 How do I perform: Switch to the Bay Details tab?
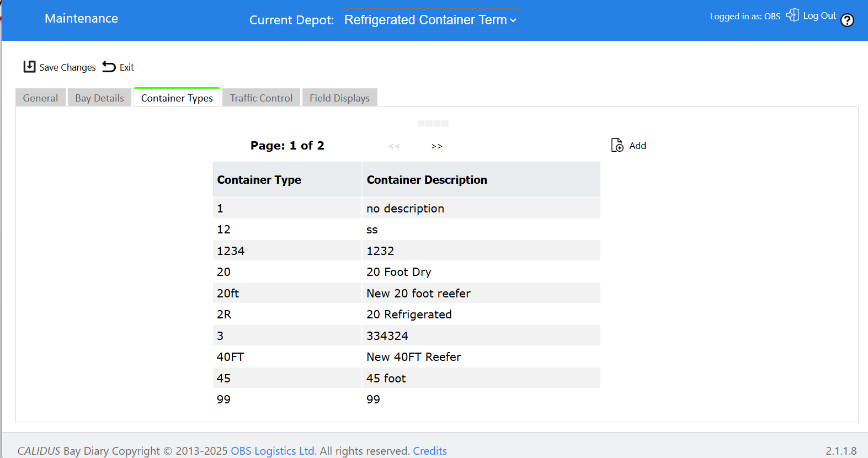[x=99, y=98]
